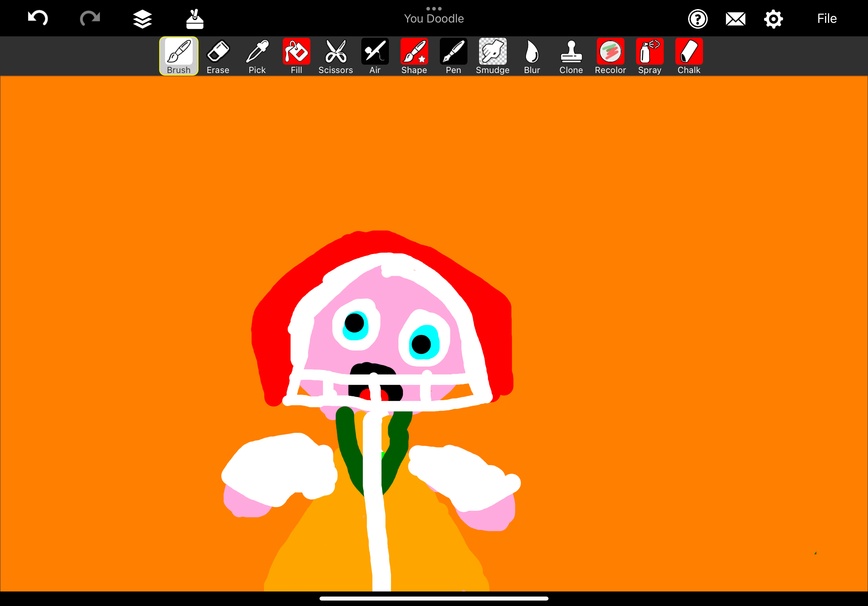Select the Brush tool
Image resolution: width=868 pixels, height=606 pixels.
click(x=179, y=56)
